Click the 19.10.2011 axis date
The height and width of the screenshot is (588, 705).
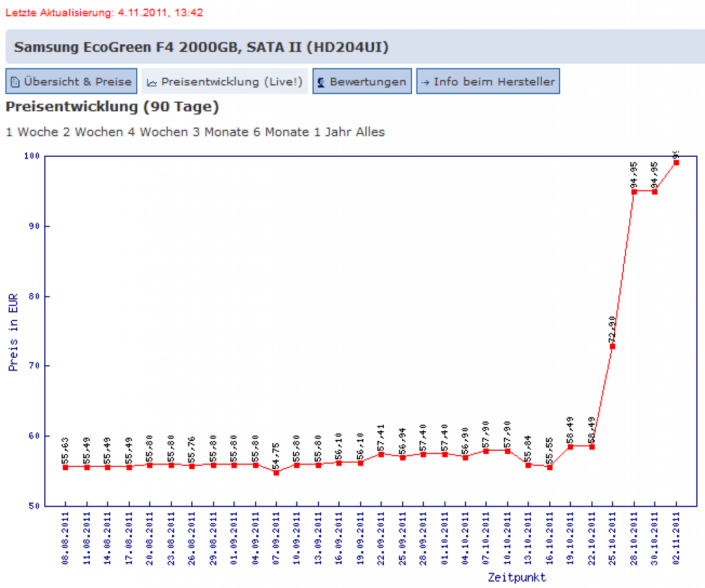click(571, 539)
